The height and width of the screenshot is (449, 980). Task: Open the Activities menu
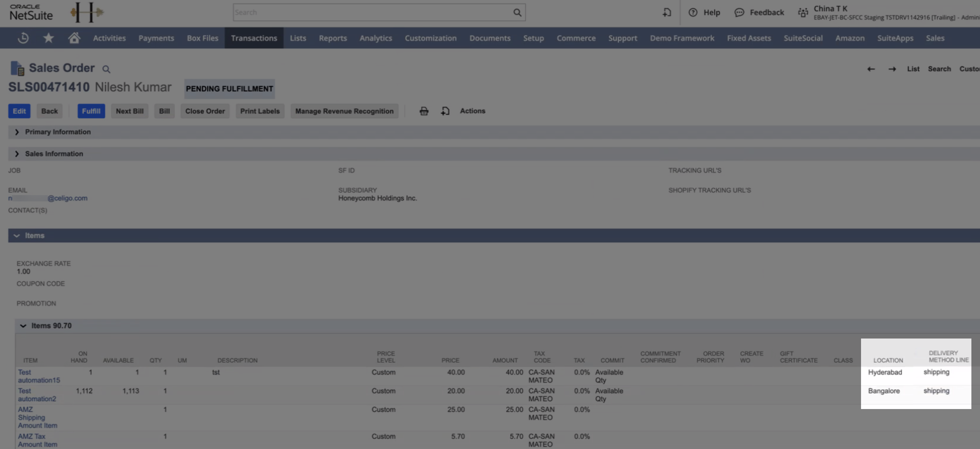(x=109, y=38)
